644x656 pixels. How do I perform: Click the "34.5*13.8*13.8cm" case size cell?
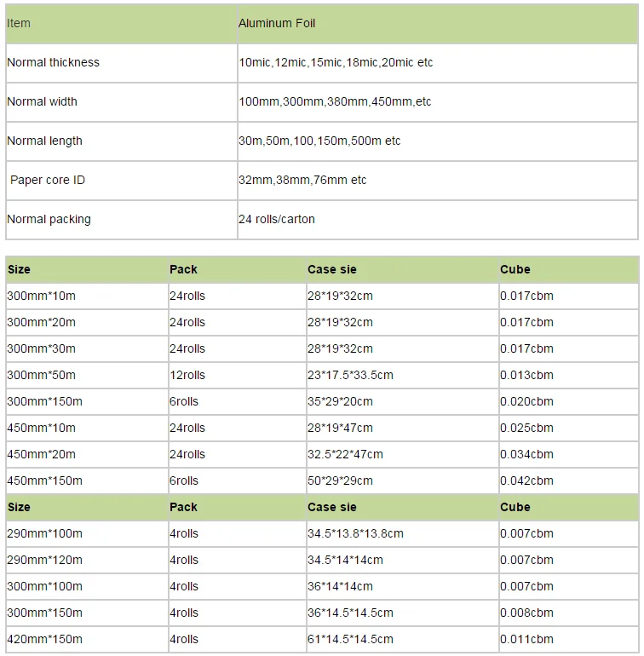pyautogui.click(x=355, y=533)
